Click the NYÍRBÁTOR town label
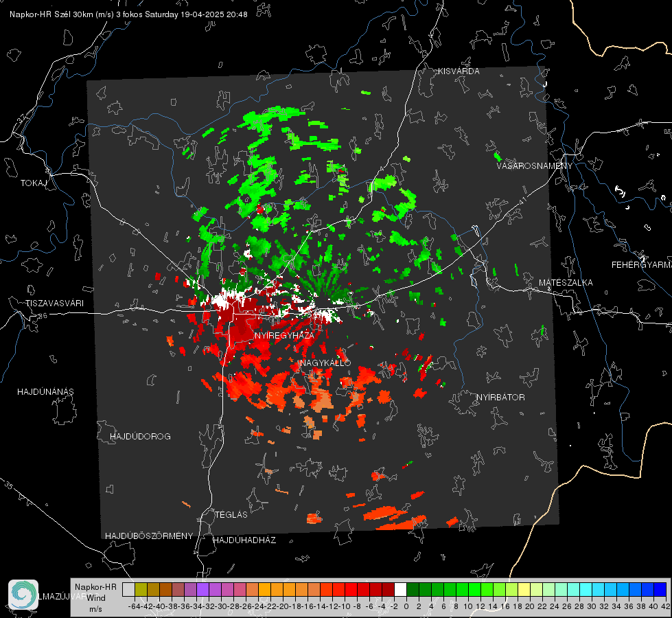 [500, 398]
